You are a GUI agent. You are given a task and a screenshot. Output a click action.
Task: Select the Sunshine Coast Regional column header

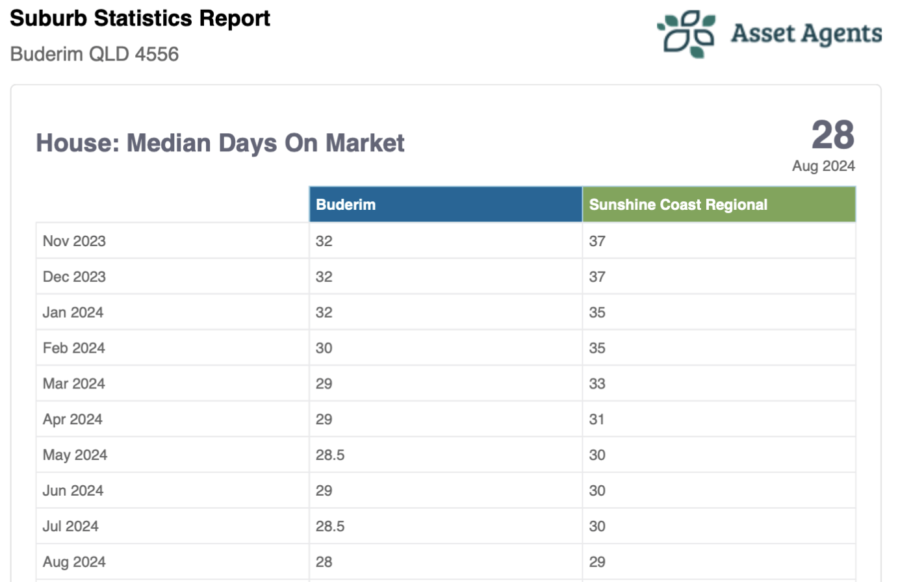719,205
